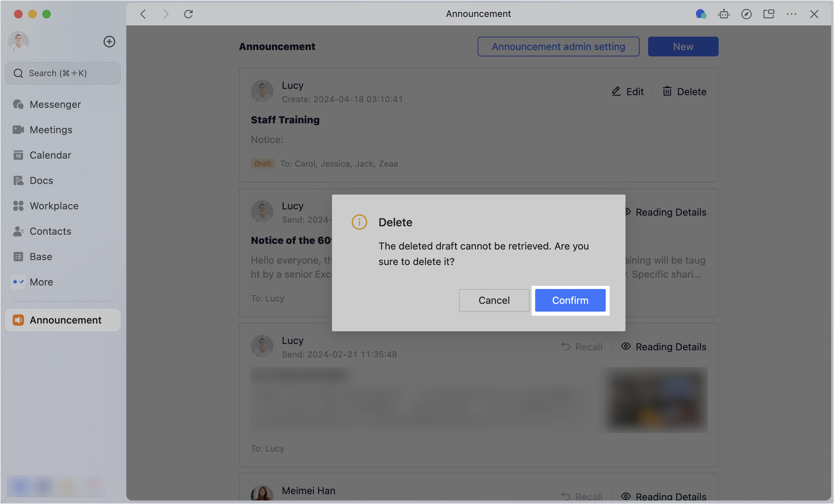
Task: Click the plus icon beside the avatar
Action: (x=109, y=42)
